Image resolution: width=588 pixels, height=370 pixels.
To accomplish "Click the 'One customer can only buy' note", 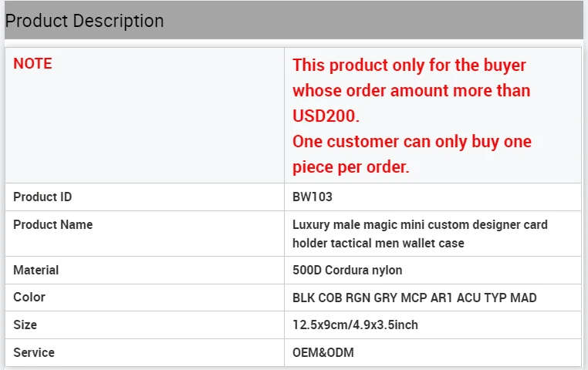I will coord(411,142).
